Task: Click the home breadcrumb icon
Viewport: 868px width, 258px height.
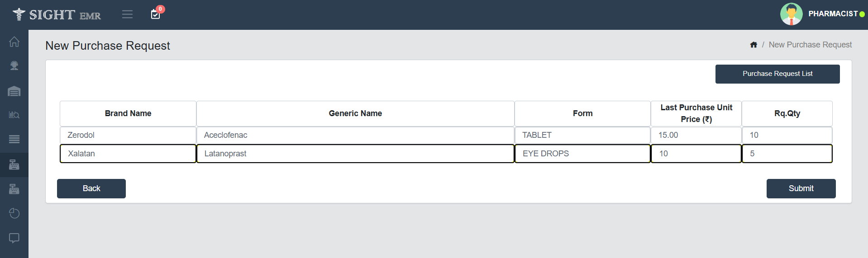Action: 754,45
